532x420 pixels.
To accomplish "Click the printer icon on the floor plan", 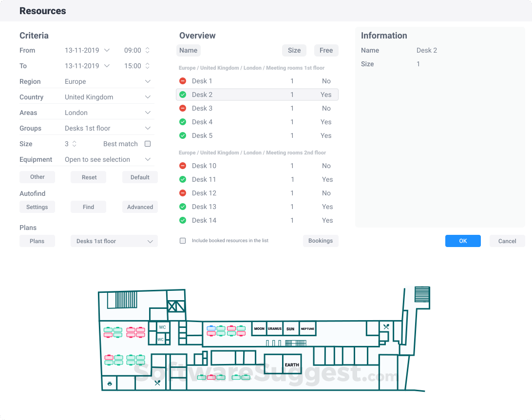I will 110,384.
